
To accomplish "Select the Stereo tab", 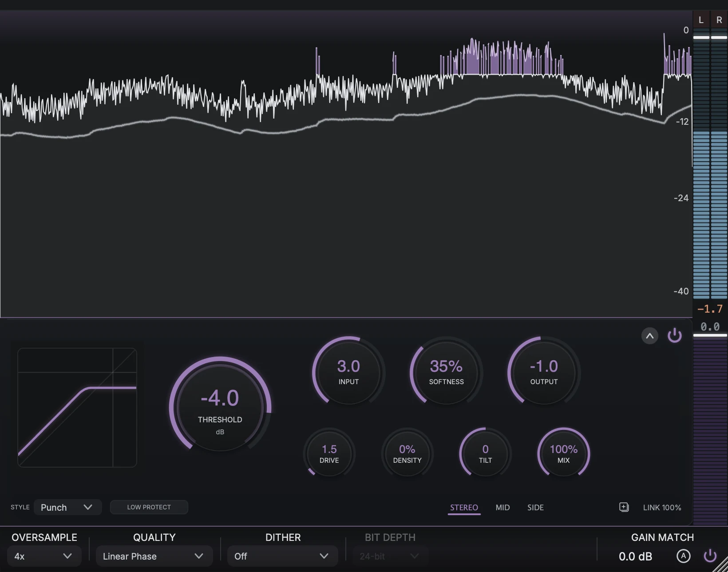I will point(464,508).
